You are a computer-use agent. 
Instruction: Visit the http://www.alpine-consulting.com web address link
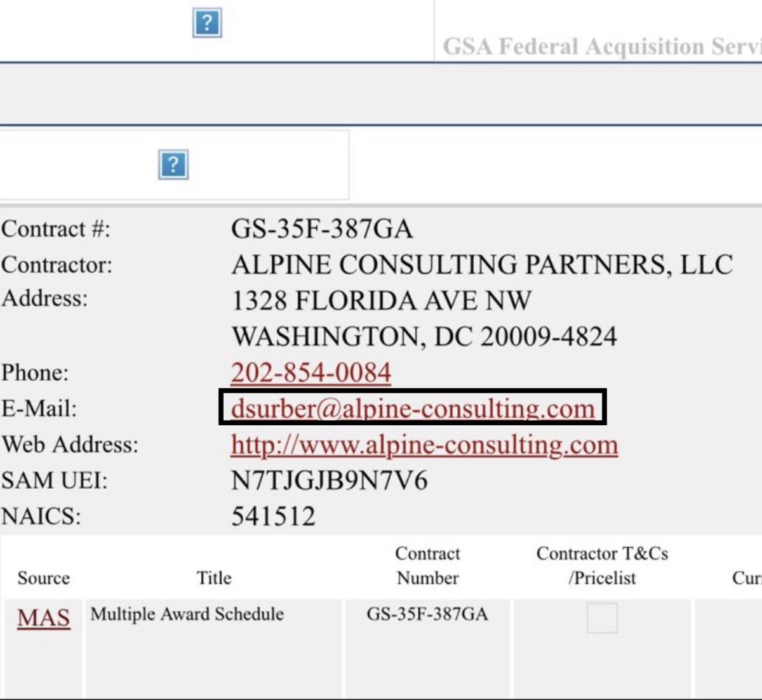tap(424, 445)
